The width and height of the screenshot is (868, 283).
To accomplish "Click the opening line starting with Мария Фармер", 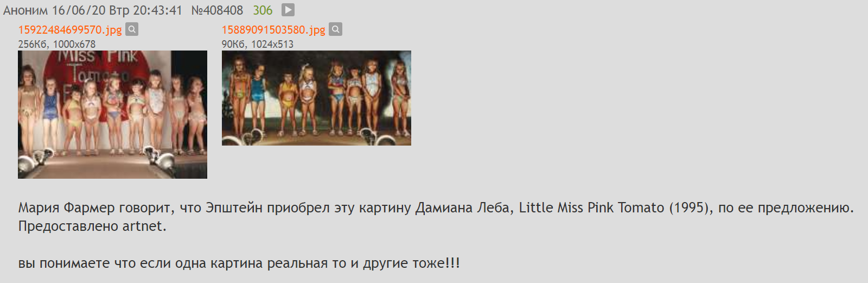I will point(436,207).
